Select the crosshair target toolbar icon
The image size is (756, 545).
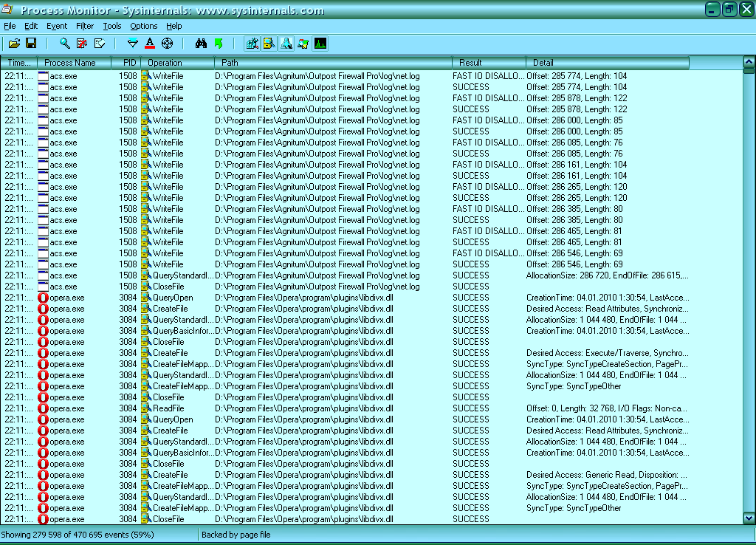click(167, 44)
